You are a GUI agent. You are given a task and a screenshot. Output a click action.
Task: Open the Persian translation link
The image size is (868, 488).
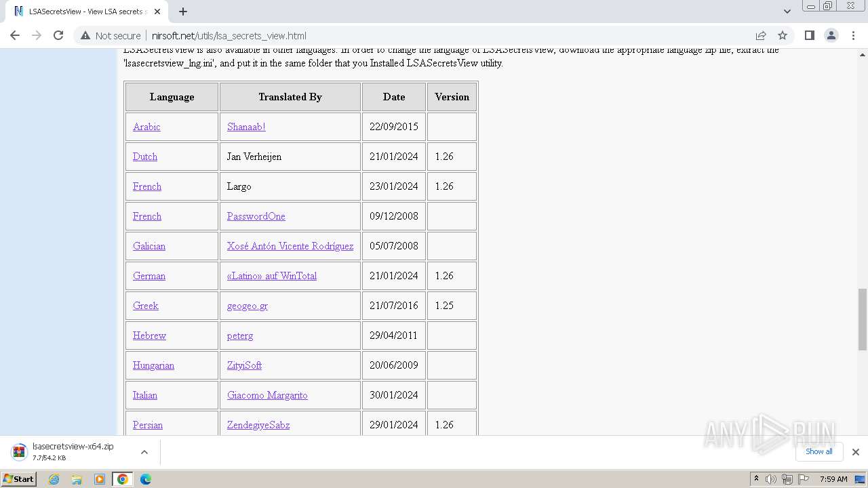148,425
